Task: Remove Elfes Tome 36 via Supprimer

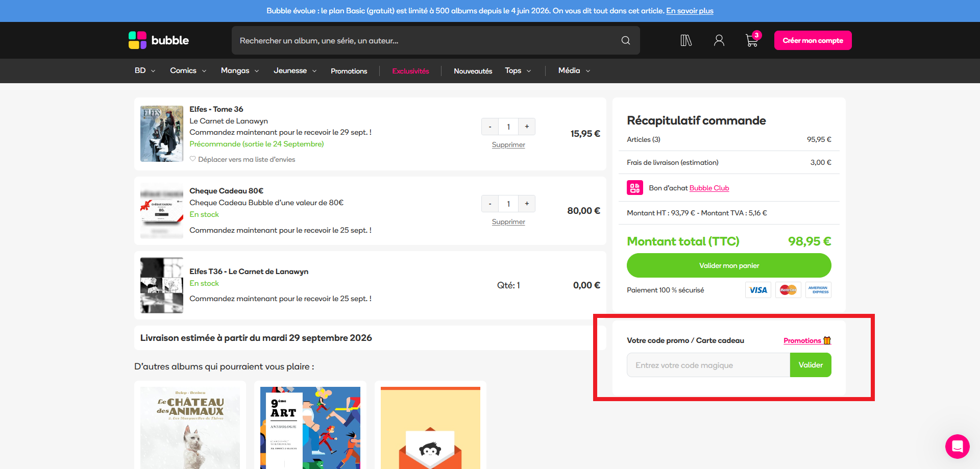Action: (508, 145)
